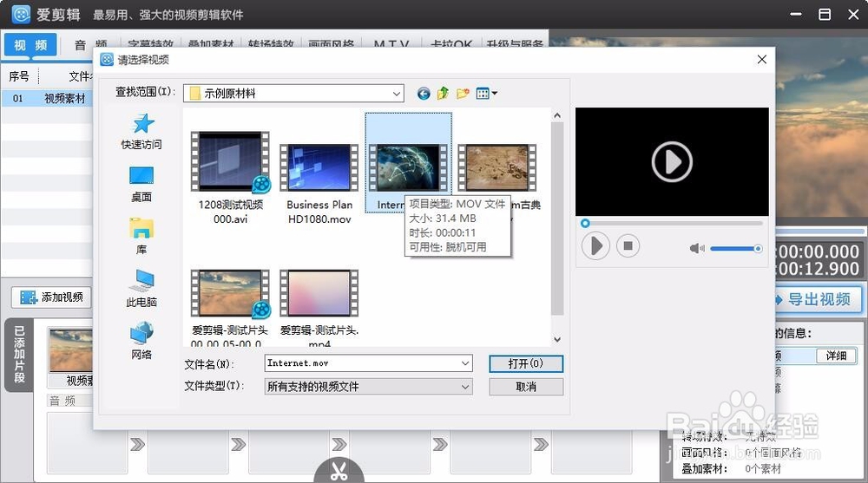Stop the preview playback
This screenshot has width=868, height=483.
pos(628,245)
